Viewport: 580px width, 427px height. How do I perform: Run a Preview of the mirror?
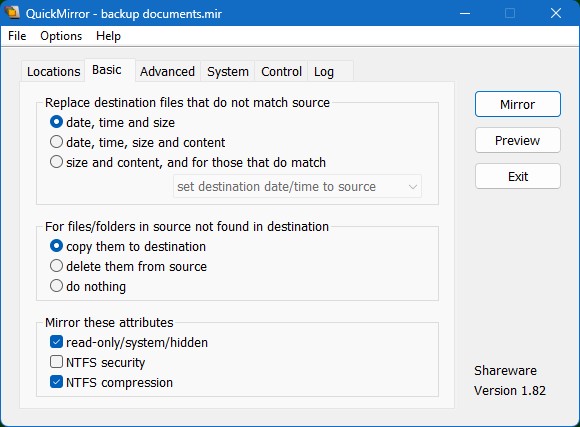pyautogui.click(x=517, y=140)
